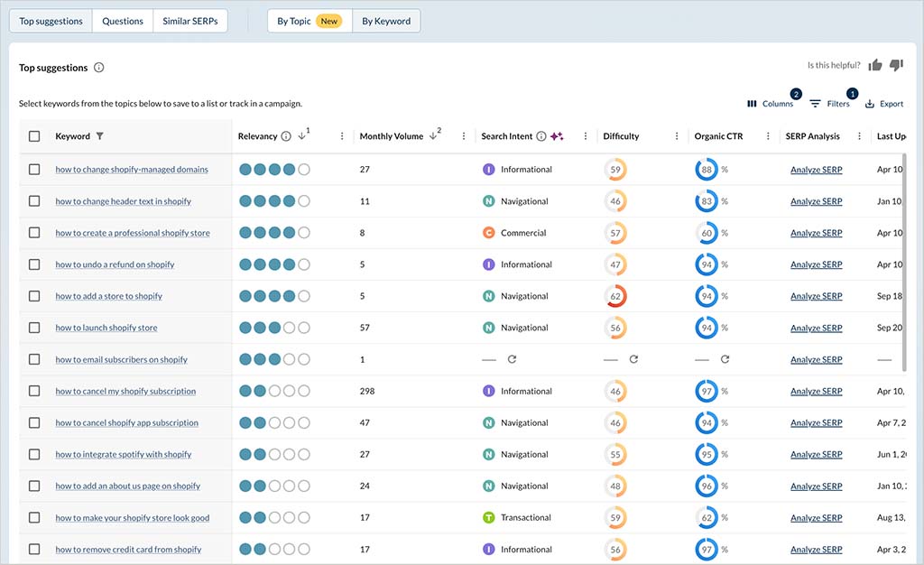Click monthly volume 298 cell
924x565 pixels.
click(367, 391)
